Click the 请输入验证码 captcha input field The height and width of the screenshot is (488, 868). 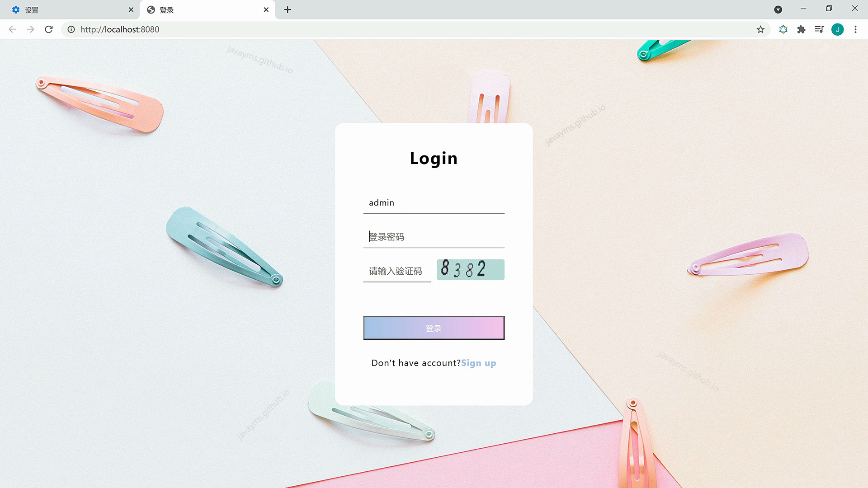point(396,271)
